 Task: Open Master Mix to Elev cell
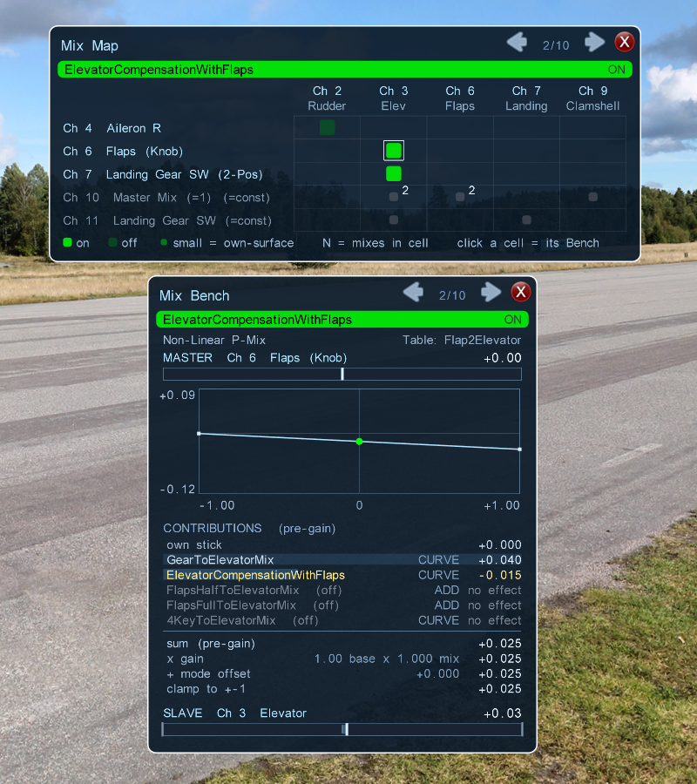pos(394,197)
